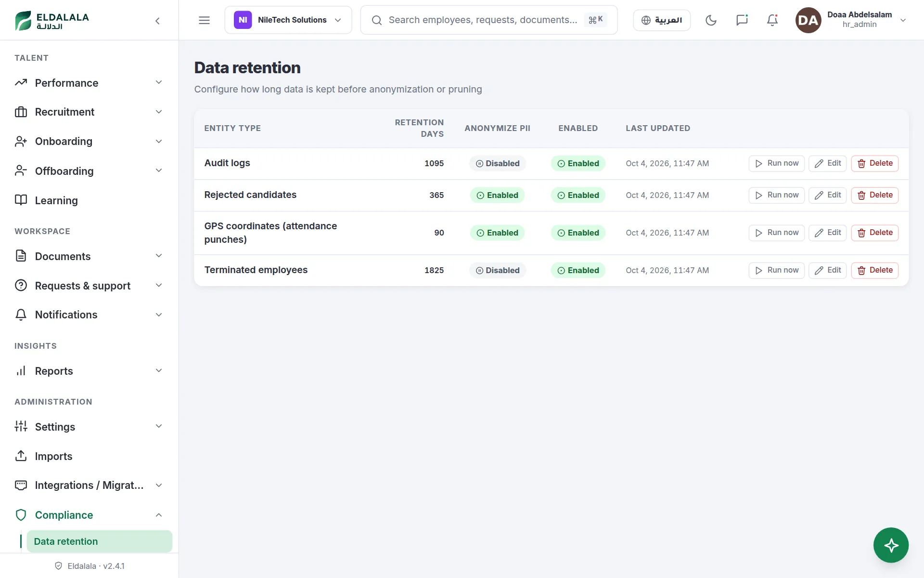The width and height of the screenshot is (924, 578).
Task: Collapse the sidebar with the left chevron
Action: (157, 21)
